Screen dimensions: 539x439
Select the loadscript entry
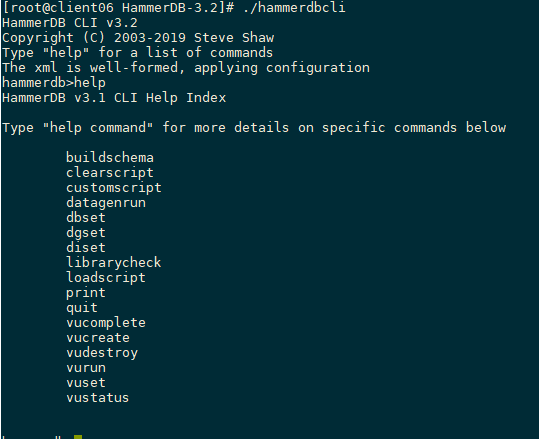[106, 278]
